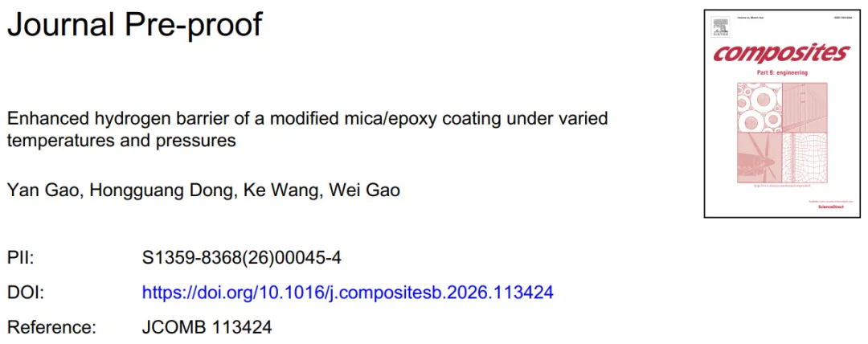Viewport: 868px width, 344px height.
Task: Click the red 'composites' journal title logo
Action: pyautogui.click(x=781, y=54)
